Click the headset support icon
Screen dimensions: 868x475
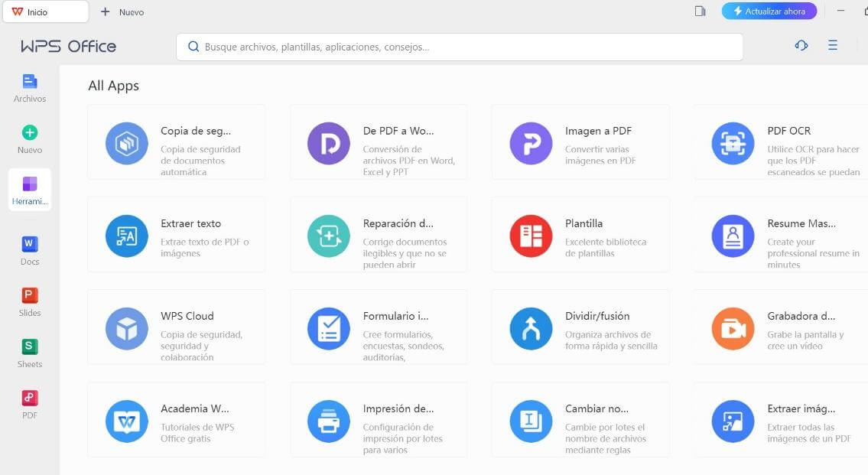pos(801,45)
